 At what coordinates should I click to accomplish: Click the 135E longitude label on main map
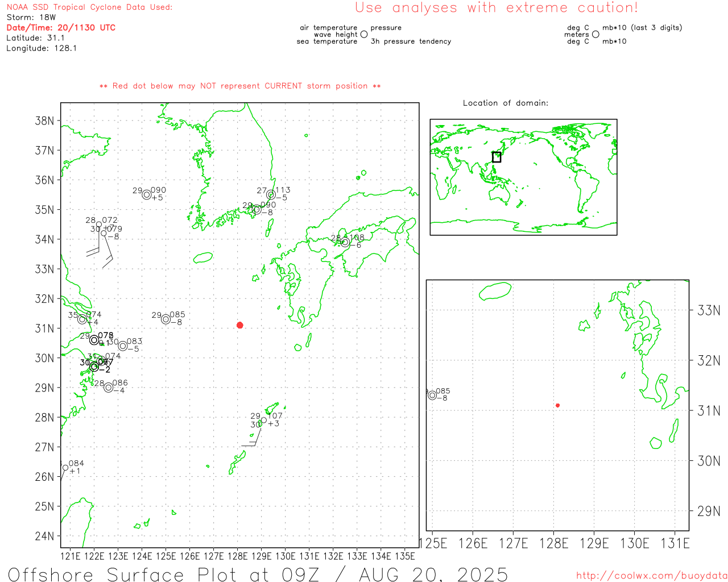click(x=405, y=556)
